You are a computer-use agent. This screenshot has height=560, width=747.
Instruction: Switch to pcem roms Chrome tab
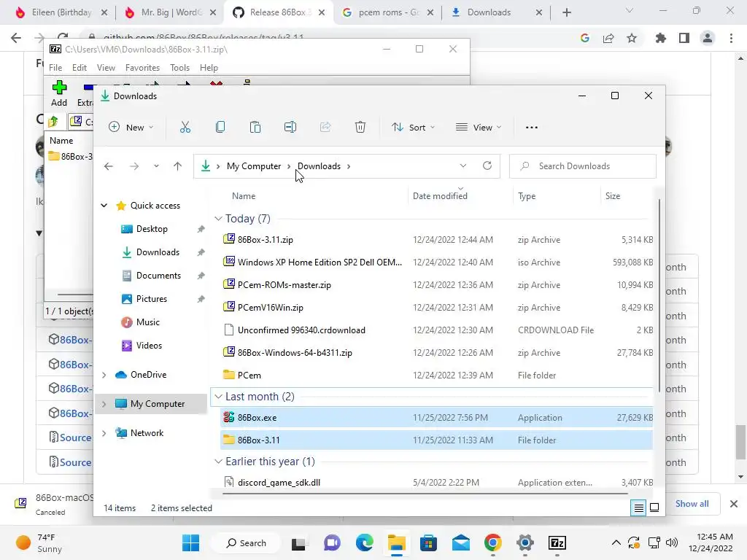[387, 12]
